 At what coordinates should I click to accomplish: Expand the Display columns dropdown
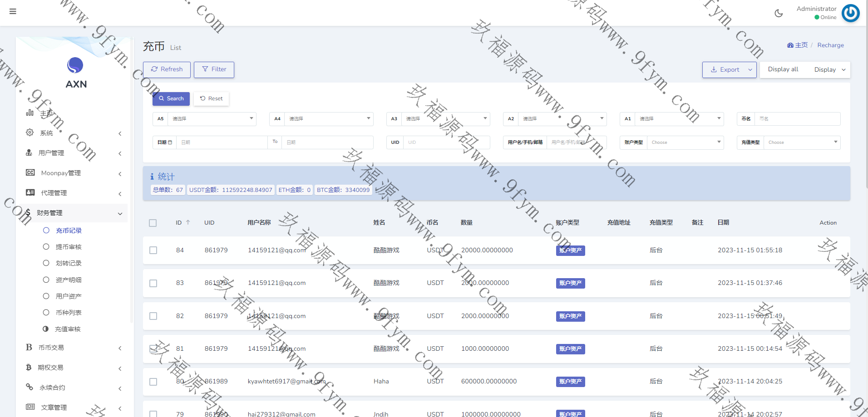[829, 70]
